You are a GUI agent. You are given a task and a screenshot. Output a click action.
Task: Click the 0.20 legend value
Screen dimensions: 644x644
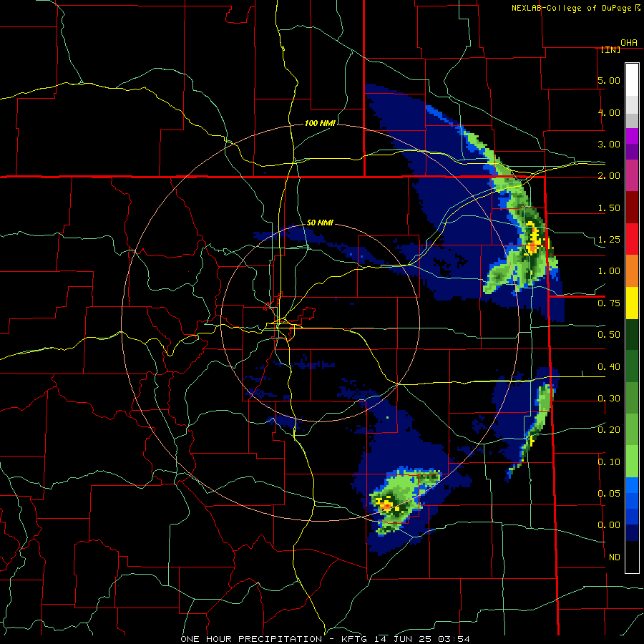[x=609, y=430]
